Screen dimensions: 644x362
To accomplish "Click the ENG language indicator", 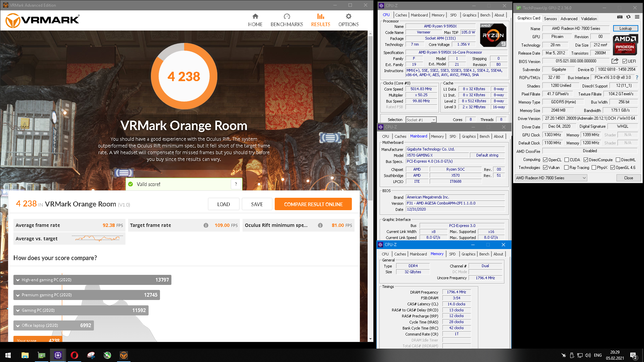I will click(598, 355).
